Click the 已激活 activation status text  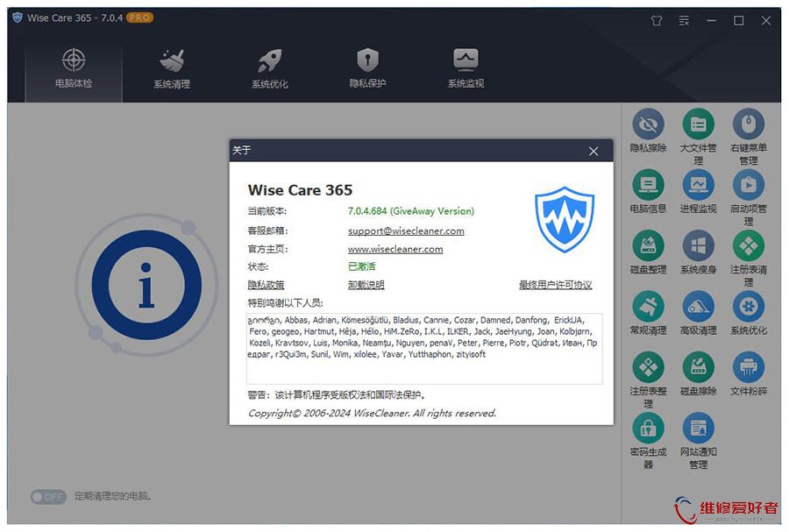tap(362, 266)
